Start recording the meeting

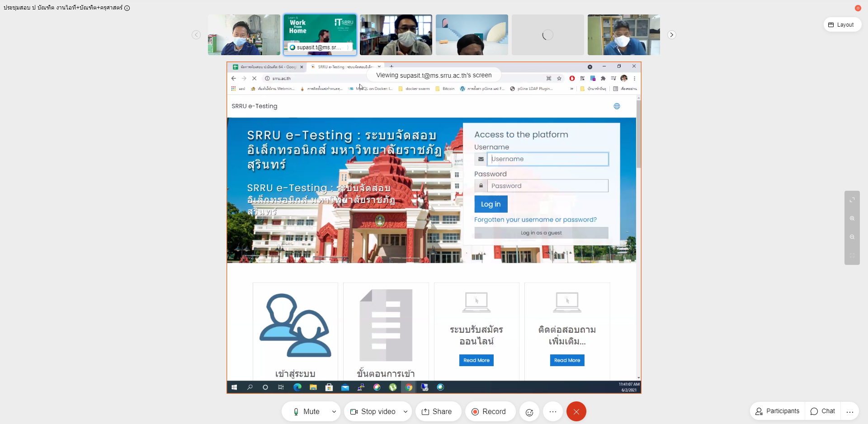click(489, 412)
